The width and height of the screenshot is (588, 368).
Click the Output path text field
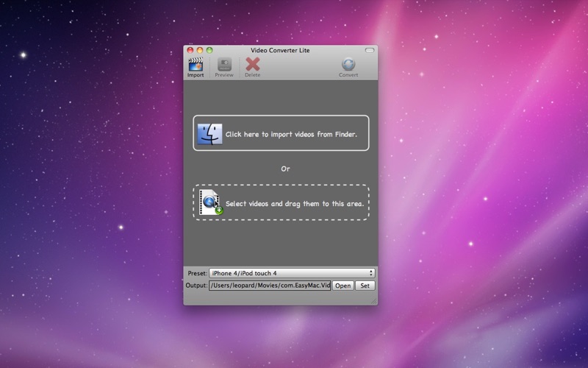[x=270, y=286]
